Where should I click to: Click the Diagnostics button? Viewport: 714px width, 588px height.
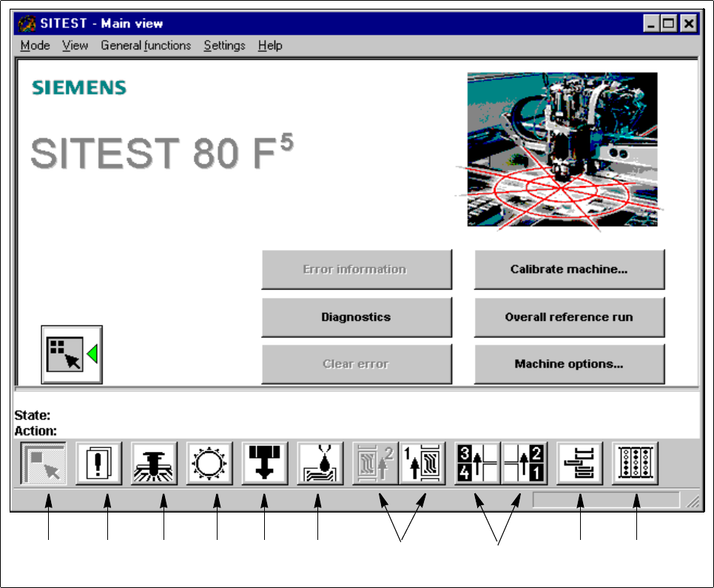click(357, 317)
